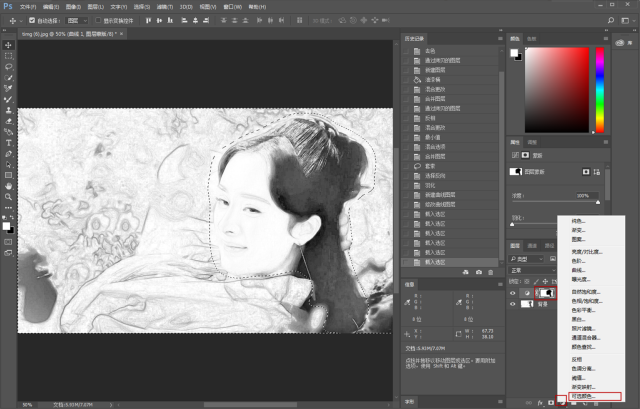The height and width of the screenshot is (409, 640).
Task: Click the new adjustment layer icon
Action: (562, 403)
